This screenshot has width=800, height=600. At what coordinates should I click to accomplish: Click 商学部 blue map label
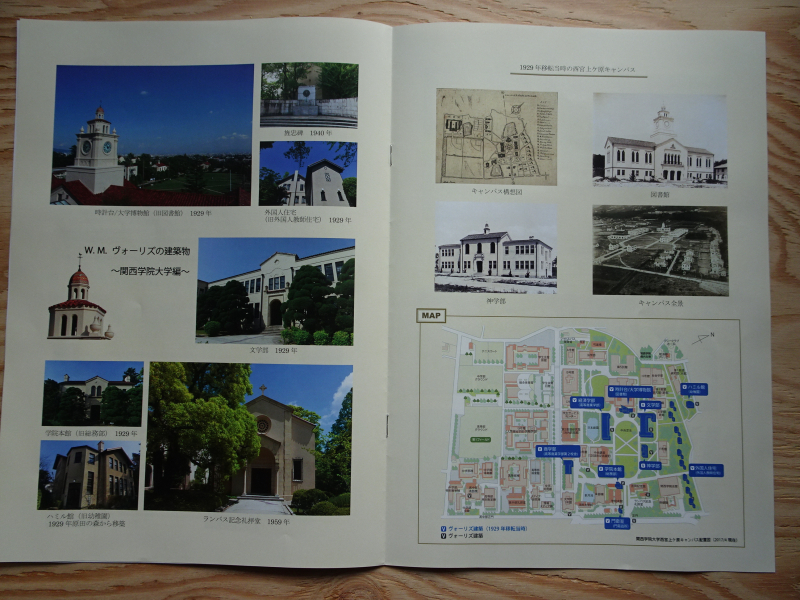coord(558,451)
